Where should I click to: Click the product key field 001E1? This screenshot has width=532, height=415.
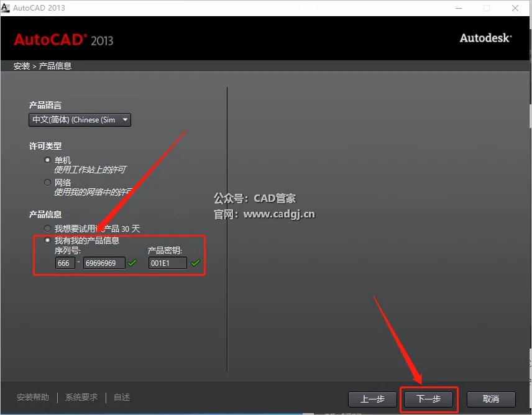(168, 263)
